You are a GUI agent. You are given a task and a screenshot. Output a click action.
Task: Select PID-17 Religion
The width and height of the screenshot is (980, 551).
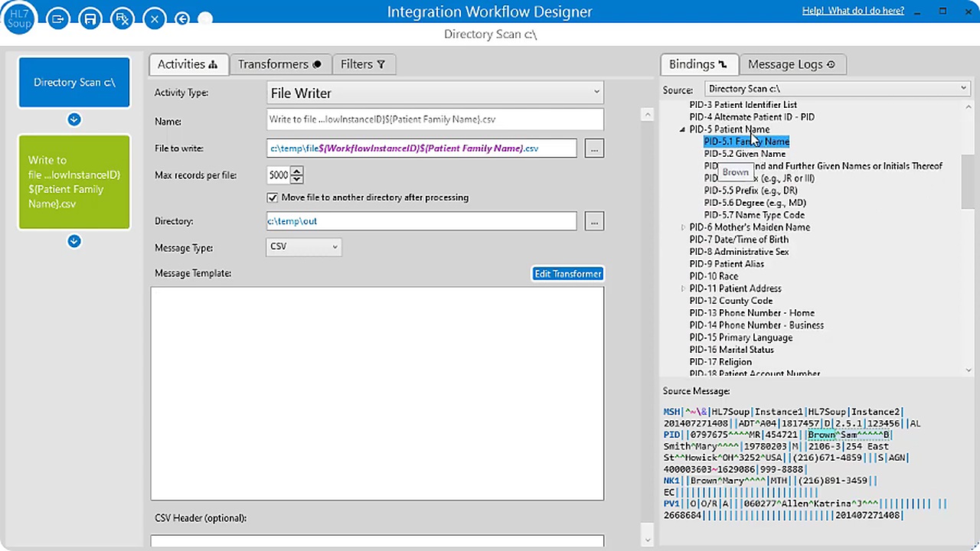720,362
